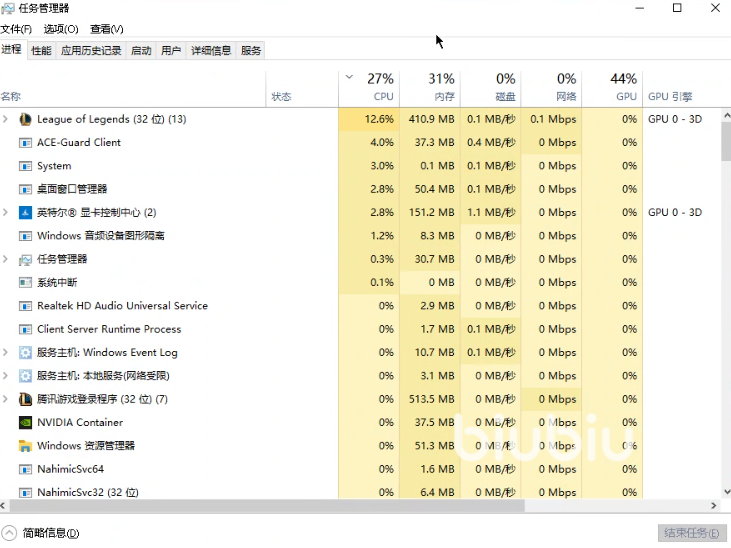Open the 详细信息 tab
731x548 pixels.
point(211,50)
